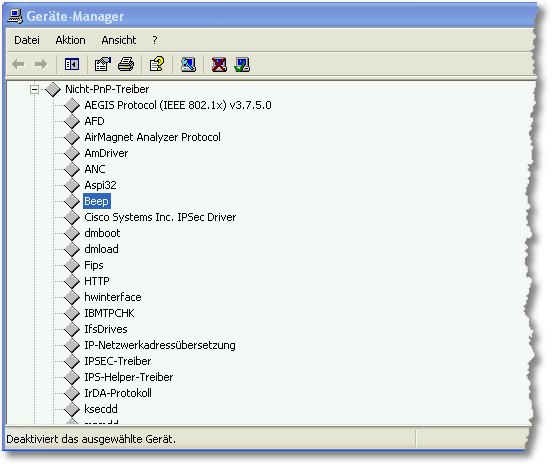Open the Aktion menu
The height and width of the screenshot is (464, 552).
coord(70,40)
